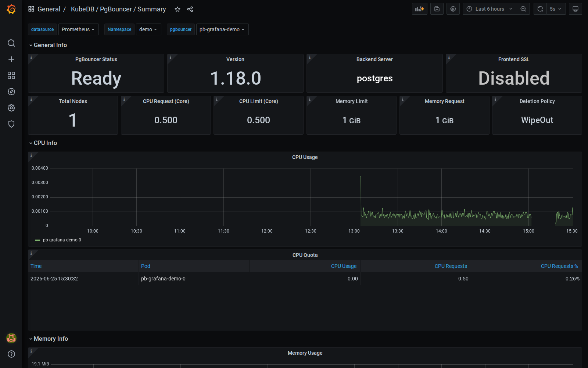Show info for Deletion Policy panel

495,99
